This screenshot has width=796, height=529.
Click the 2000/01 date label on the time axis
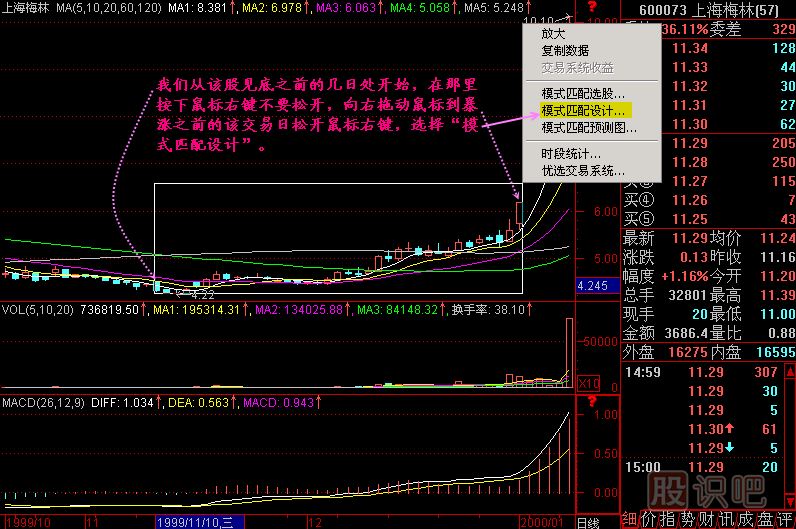pyautogui.click(x=541, y=522)
